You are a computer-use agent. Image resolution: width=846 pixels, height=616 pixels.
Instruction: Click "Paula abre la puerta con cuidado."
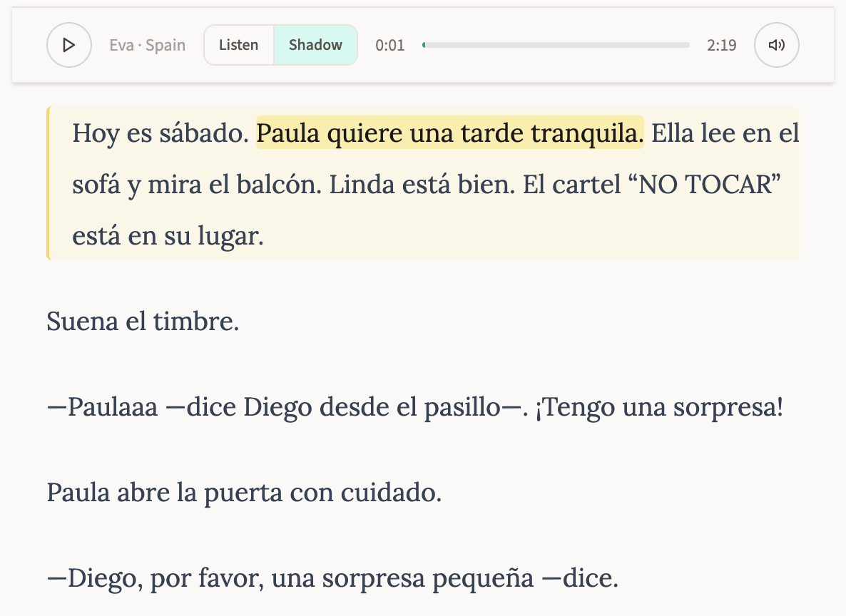click(244, 493)
